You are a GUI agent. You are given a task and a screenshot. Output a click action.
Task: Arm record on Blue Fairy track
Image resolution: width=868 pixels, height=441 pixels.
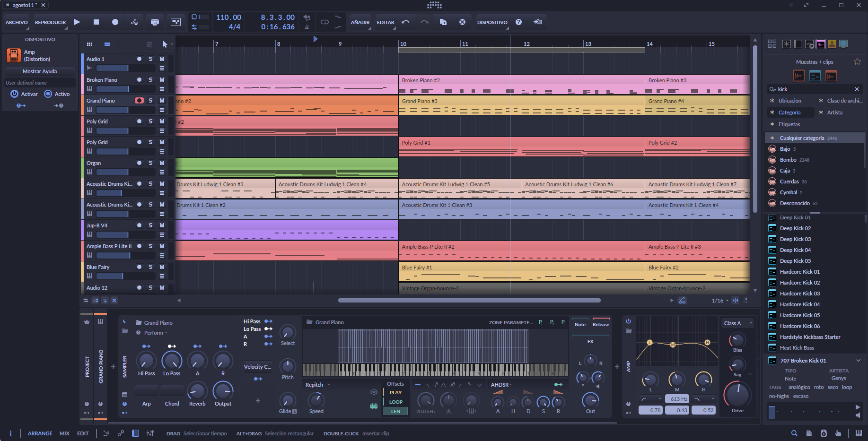tap(139, 267)
